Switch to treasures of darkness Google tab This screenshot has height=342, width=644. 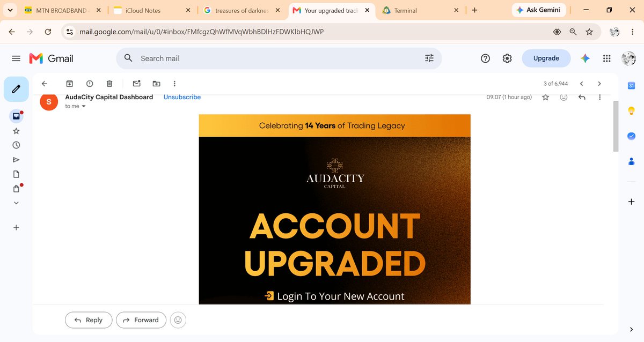241,10
